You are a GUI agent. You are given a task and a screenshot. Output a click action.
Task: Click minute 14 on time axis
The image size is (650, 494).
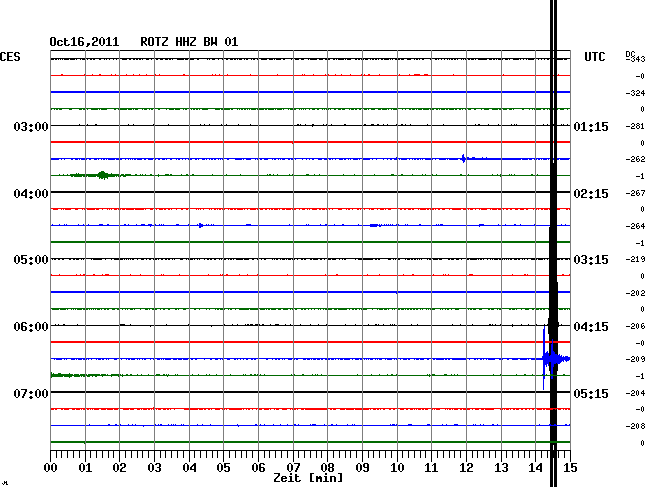536,467
